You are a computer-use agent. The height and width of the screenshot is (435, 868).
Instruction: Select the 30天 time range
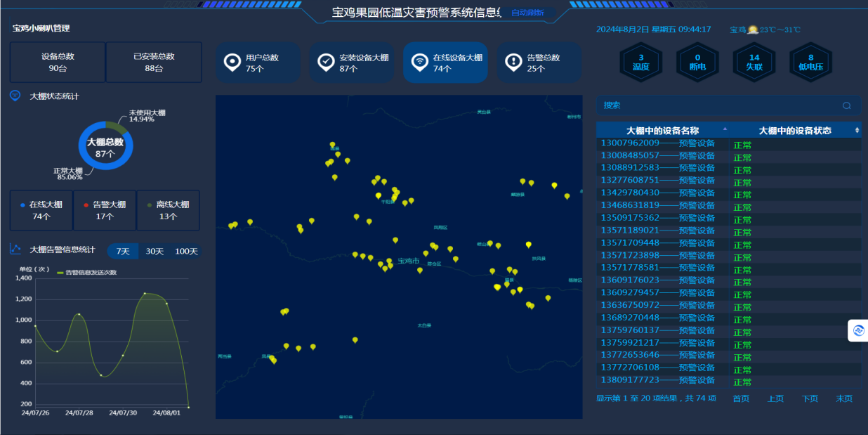pos(154,252)
